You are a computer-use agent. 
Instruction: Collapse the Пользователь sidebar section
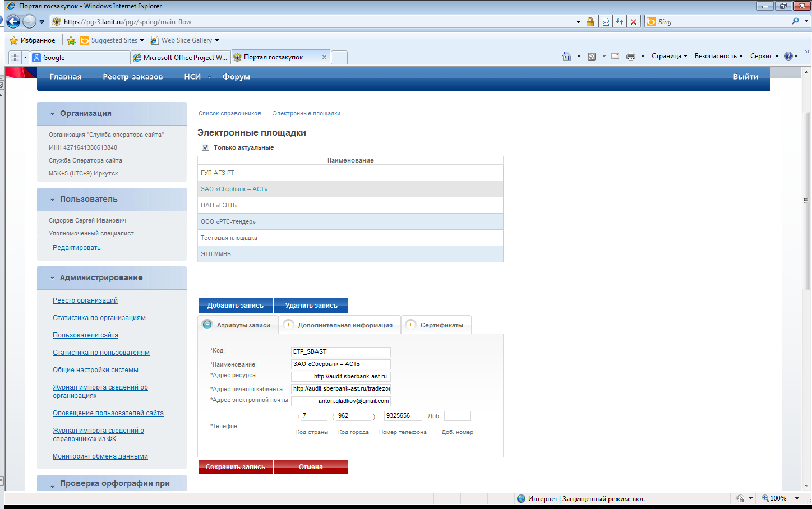pyautogui.click(x=52, y=200)
